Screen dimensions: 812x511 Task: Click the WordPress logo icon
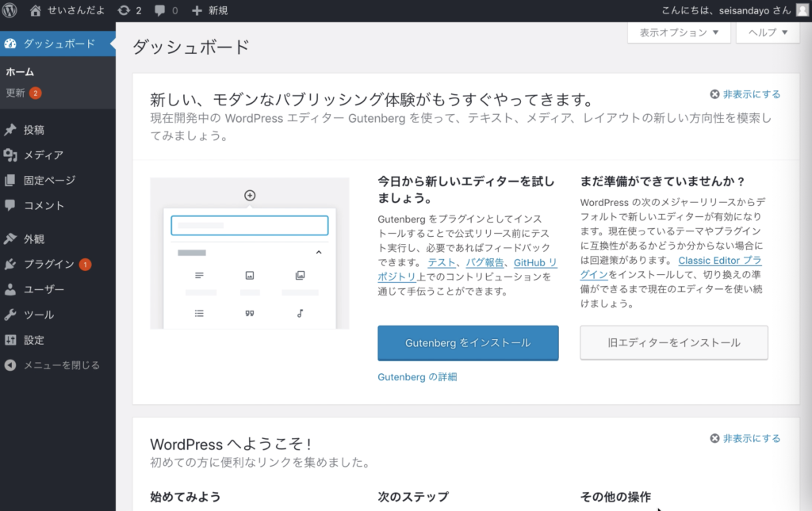coord(10,10)
